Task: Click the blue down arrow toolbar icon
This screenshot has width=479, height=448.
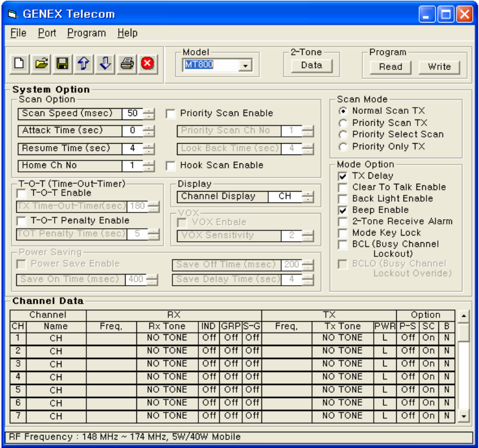Action: (105, 64)
